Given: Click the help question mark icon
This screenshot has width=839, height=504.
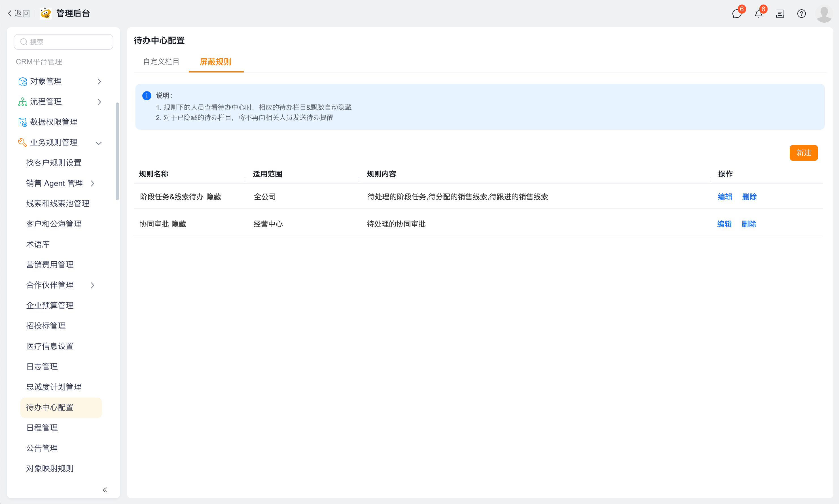Looking at the screenshot, I should (x=801, y=14).
